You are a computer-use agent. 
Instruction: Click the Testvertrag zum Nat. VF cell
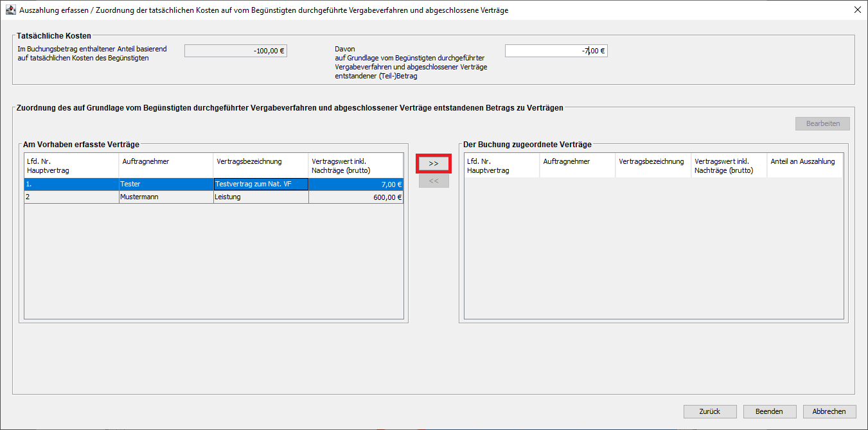(x=261, y=184)
